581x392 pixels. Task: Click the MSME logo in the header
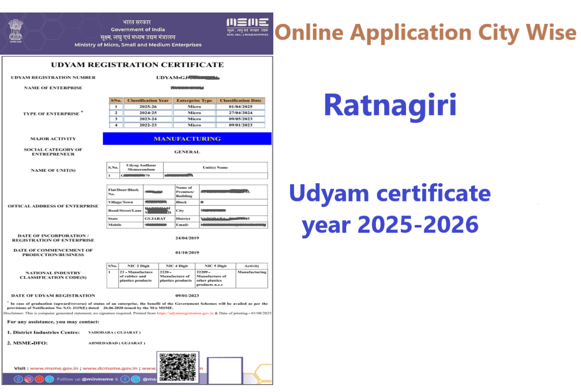click(247, 25)
